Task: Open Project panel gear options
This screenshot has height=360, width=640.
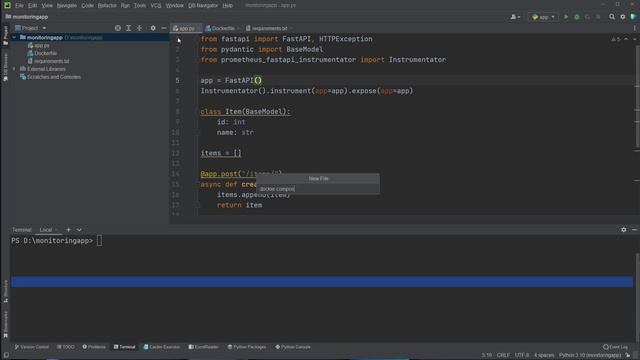Action: click(153, 28)
